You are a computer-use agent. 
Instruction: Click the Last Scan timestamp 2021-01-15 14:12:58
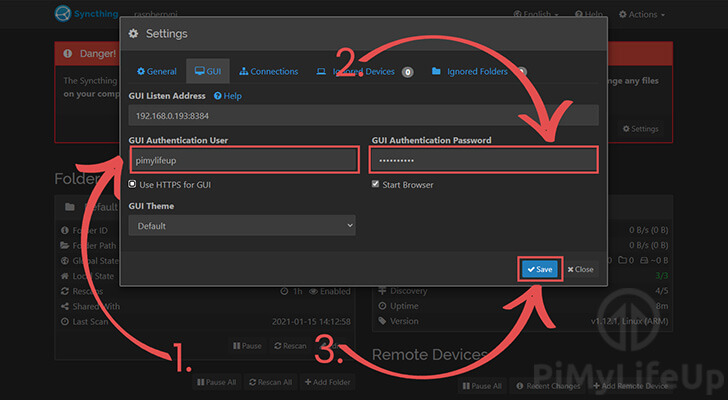click(311, 322)
